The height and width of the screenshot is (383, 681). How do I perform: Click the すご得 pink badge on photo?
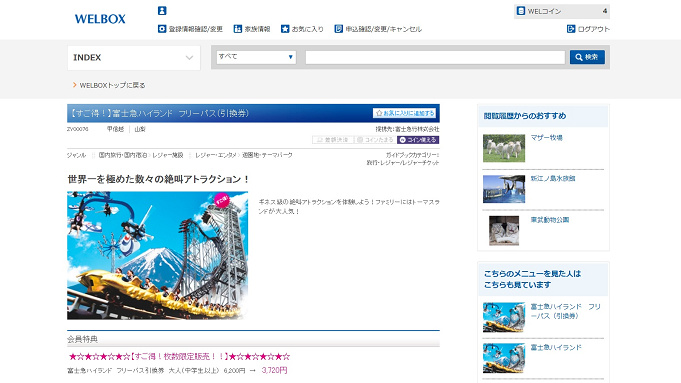tap(222, 200)
